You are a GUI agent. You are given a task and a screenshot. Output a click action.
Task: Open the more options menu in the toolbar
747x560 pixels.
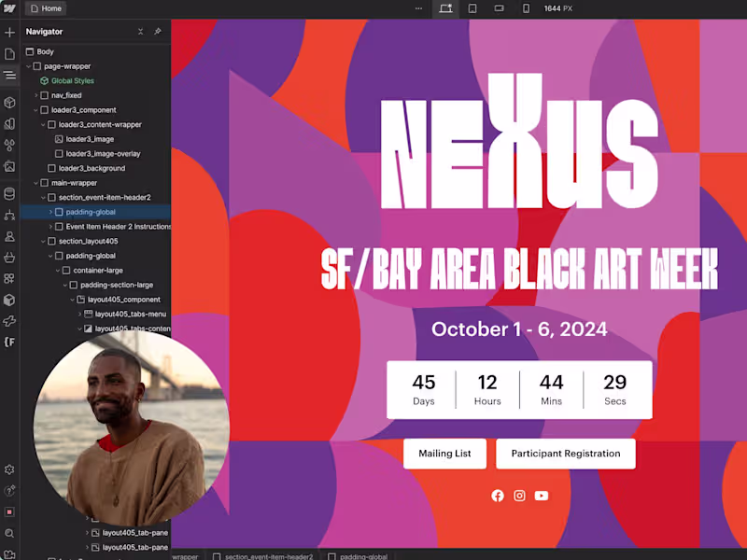click(x=418, y=8)
